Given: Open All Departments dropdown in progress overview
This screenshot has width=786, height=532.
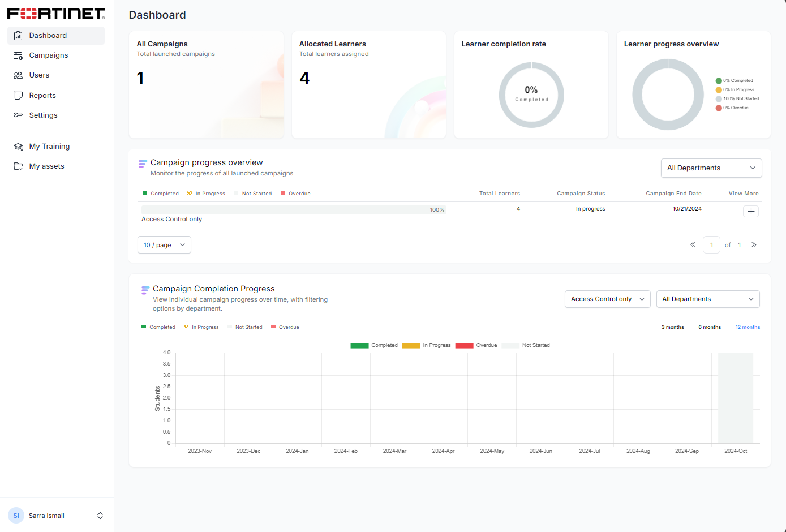Looking at the screenshot, I should pos(711,168).
